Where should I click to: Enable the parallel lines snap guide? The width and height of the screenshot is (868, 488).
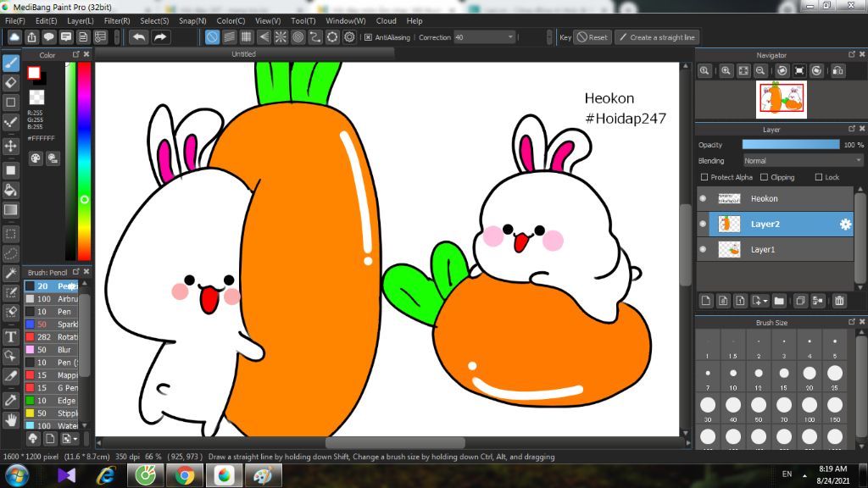point(229,37)
